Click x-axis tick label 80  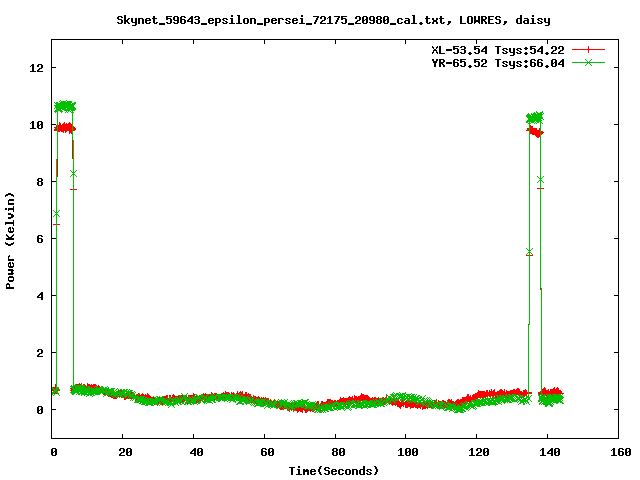(338, 452)
